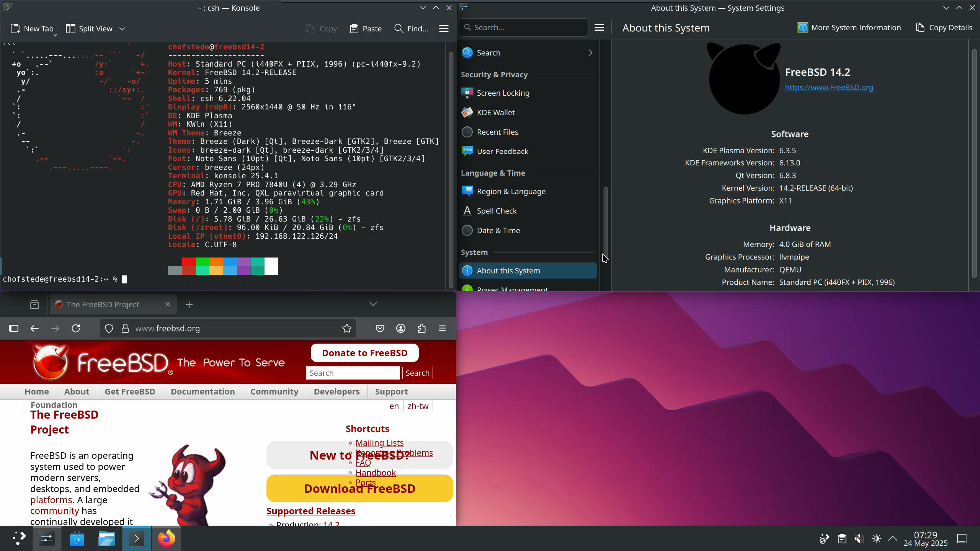Click the FreeBSD website search field

[353, 373]
